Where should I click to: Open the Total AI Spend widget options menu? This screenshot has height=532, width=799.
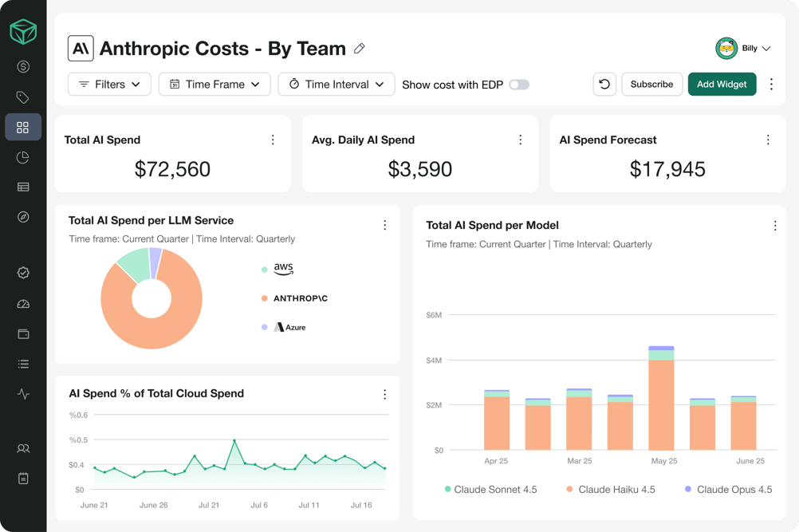(273, 140)
